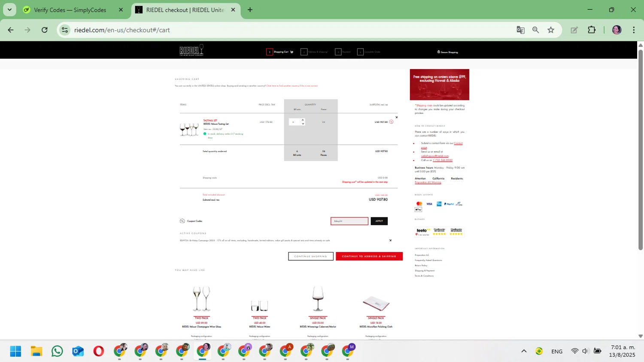Open the Chrome profile avatar
This screenshot has height=362, width=644.
[617, 30]
